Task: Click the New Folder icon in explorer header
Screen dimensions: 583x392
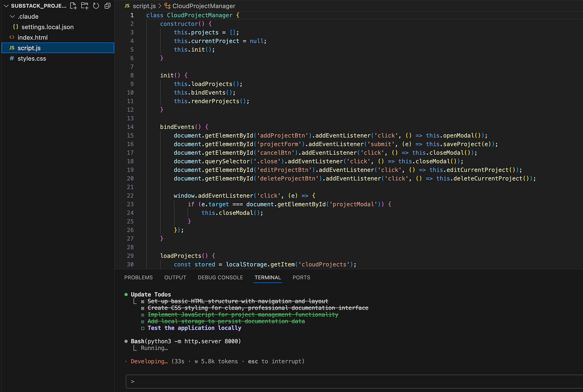Action: click(84, 6)
